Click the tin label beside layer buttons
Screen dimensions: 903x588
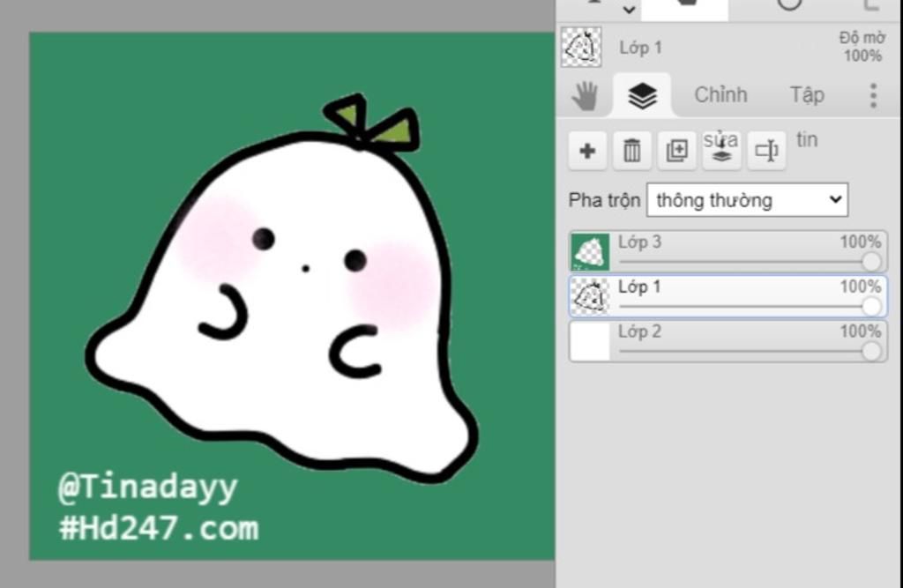[807, 140]
